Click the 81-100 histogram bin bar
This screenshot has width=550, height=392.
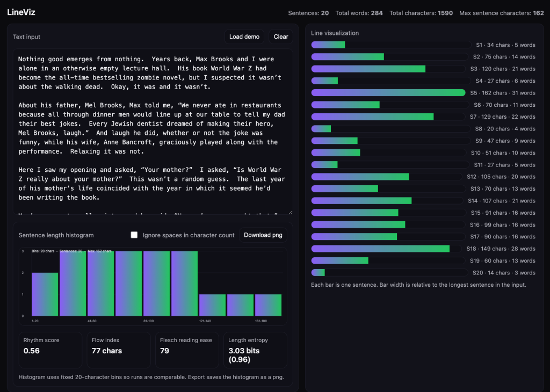click(156, 284)
